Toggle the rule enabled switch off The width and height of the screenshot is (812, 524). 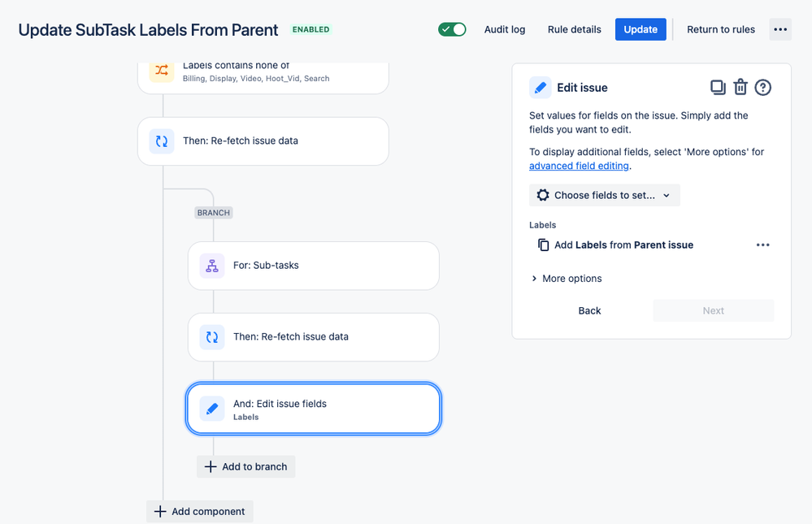click(452, 29)
